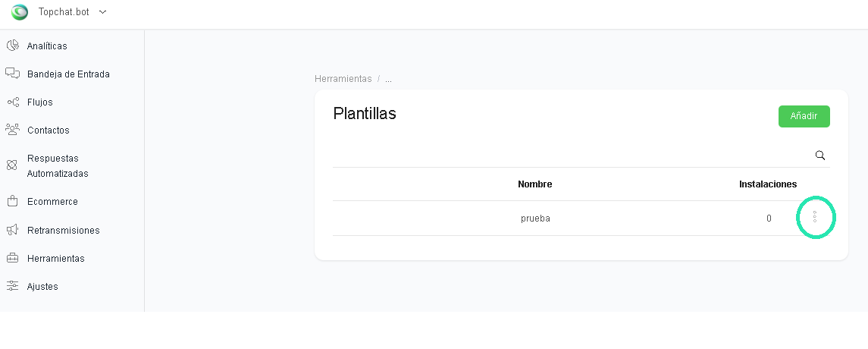The image size is (868, 349).
Task: Go to Contactos in the sidebar
Action: tap(49, 130)
